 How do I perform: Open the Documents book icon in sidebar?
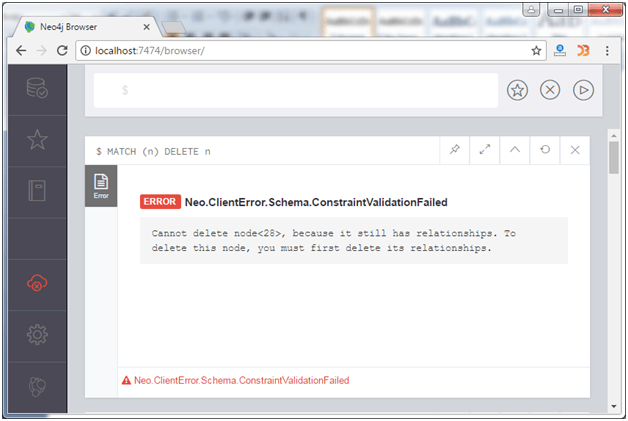[x=37, y=191]
